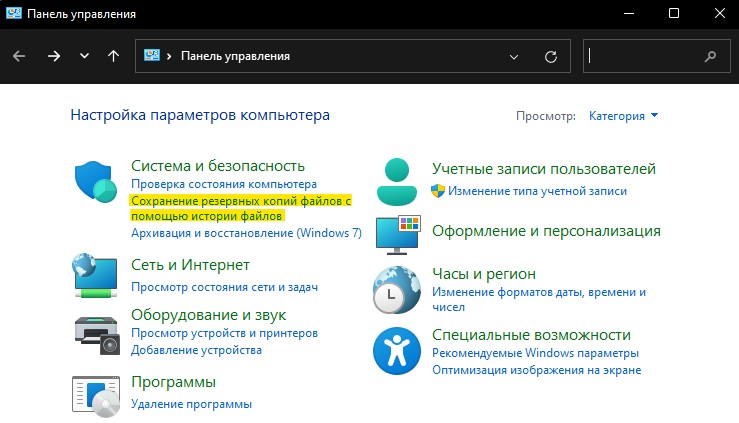Expand the address bar history dropdown

514,57
